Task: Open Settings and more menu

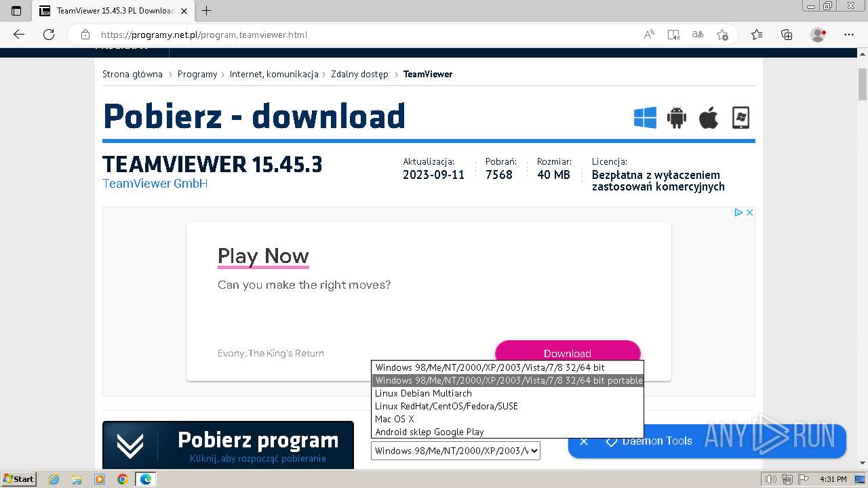Action: (849, 35)
